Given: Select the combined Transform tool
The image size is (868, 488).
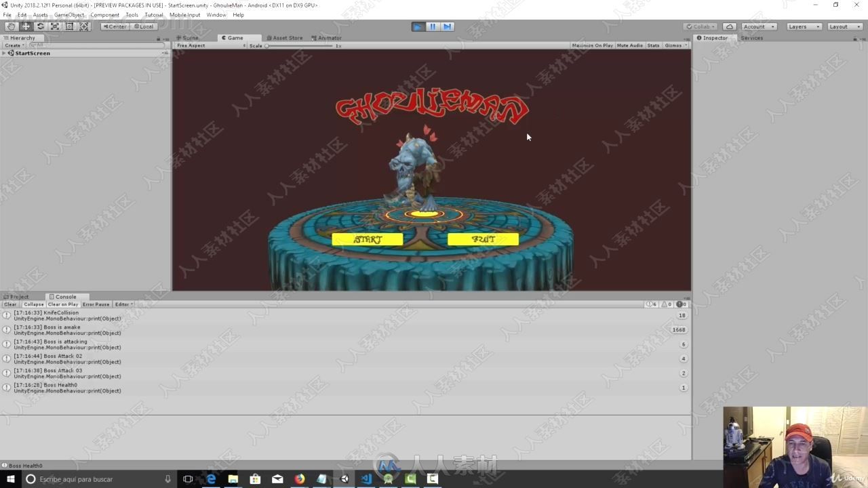Looking at the screenshot, I should [x=84, y=26].
